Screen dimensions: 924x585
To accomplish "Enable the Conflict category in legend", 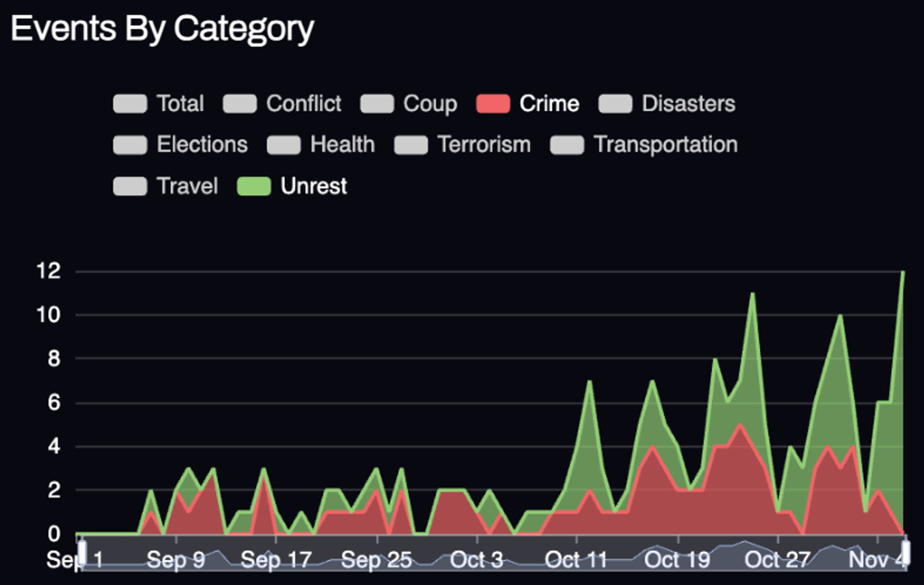I will point(239,104).
